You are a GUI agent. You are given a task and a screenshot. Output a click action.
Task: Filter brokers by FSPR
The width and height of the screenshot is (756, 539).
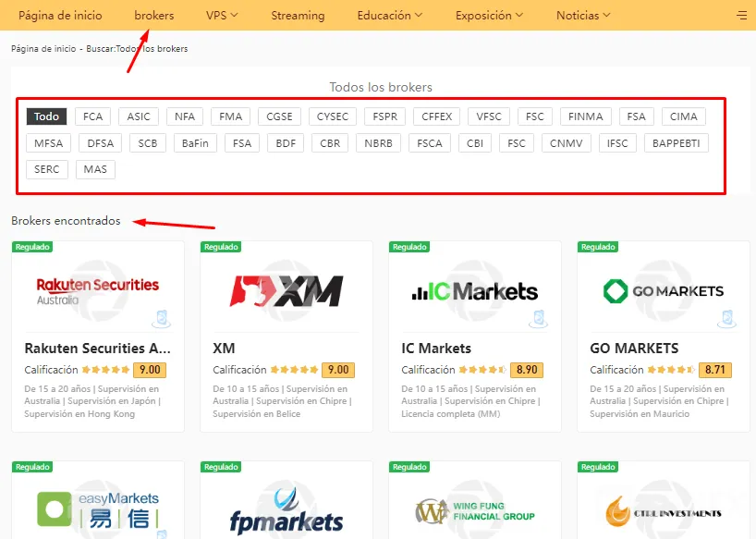point(385,116)
